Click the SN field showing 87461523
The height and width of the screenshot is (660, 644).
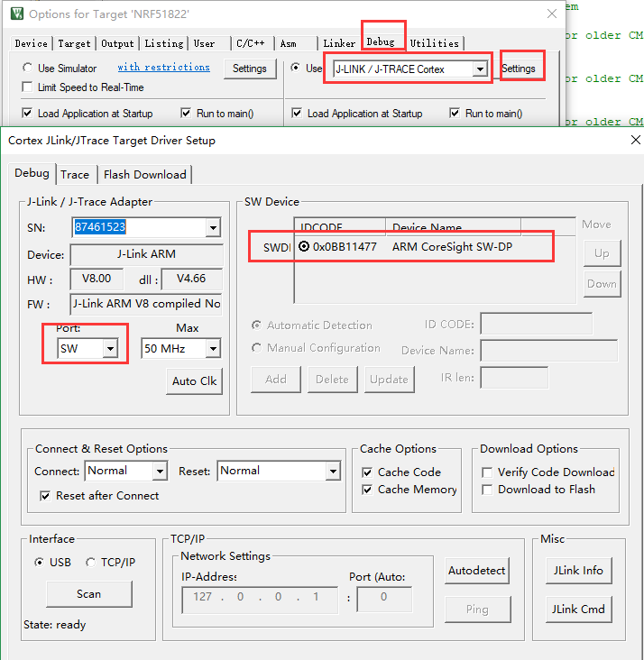139,227
